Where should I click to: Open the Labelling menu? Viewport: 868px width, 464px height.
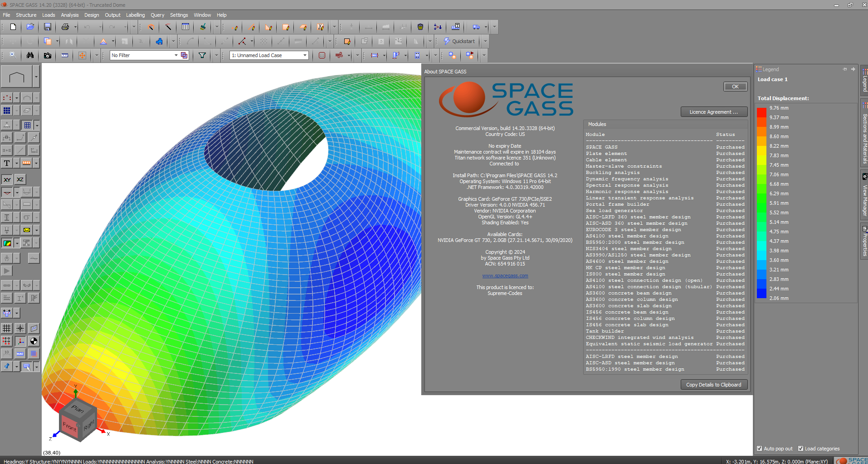tap(135, 15)
